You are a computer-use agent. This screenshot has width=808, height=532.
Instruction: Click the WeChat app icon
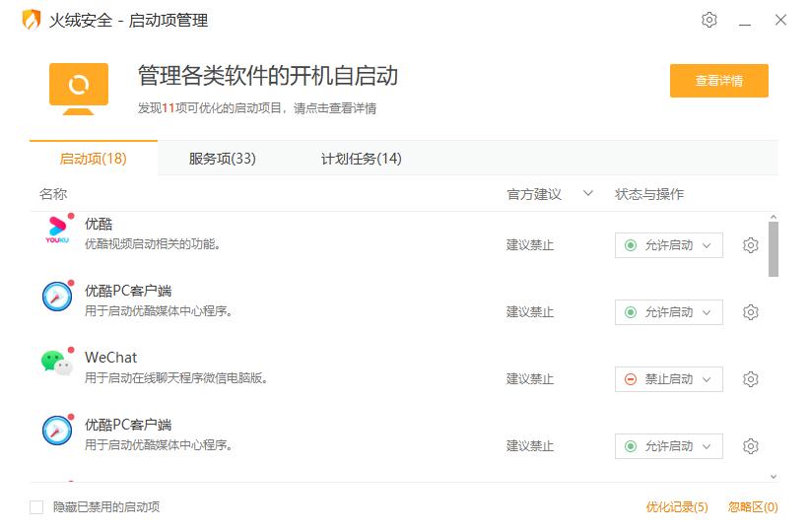coord(57,364)
